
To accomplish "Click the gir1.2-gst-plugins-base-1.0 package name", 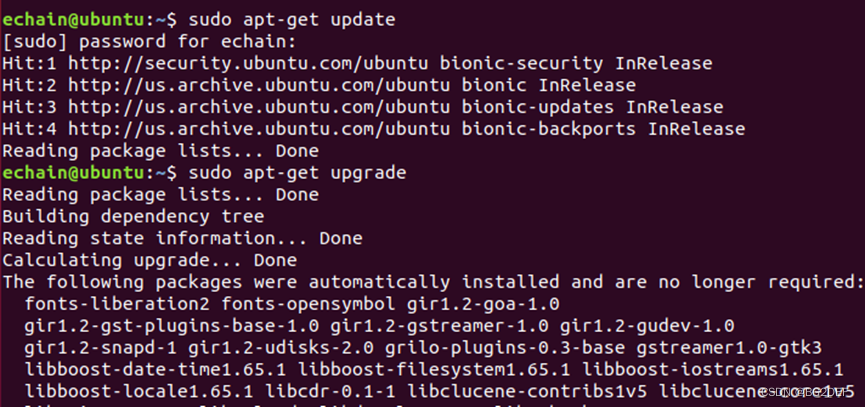I will pos(171,326).
